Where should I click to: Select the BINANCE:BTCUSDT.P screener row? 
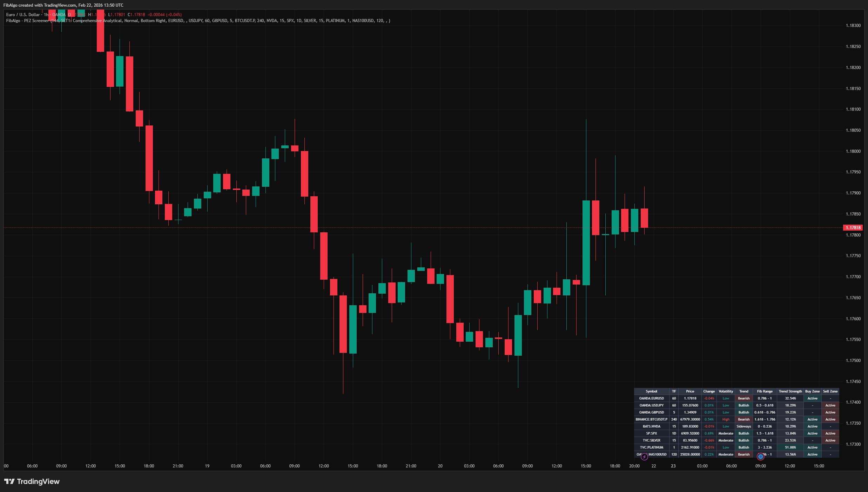tap(652, 419)
